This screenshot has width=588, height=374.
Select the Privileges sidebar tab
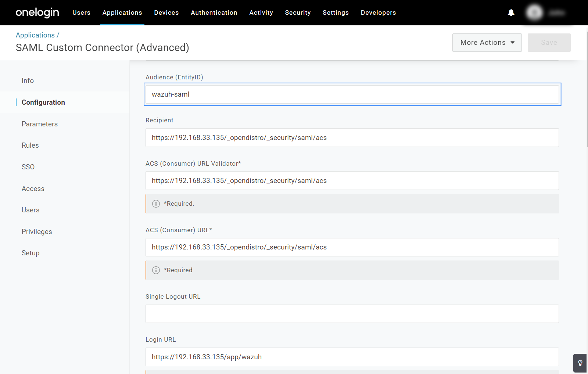37,232
